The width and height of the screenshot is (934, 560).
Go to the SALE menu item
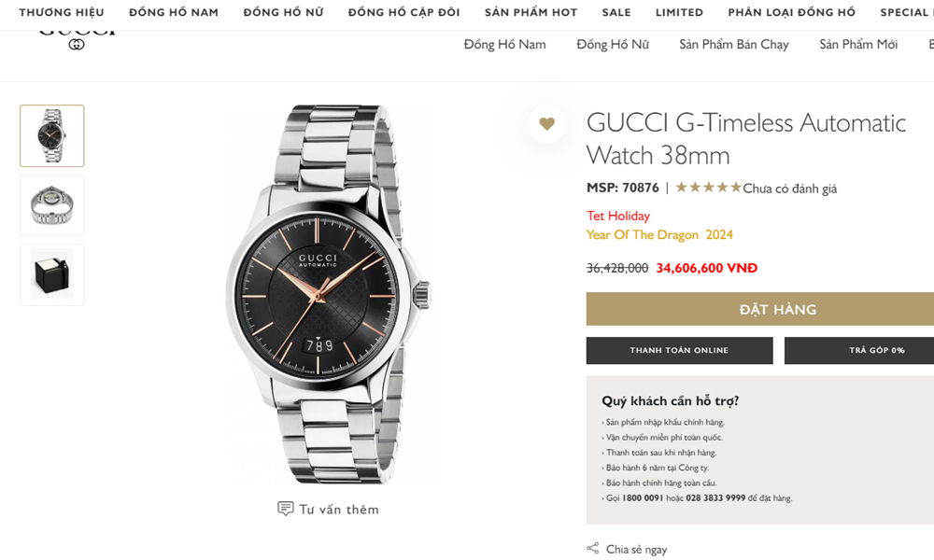(x=616, y=13)
